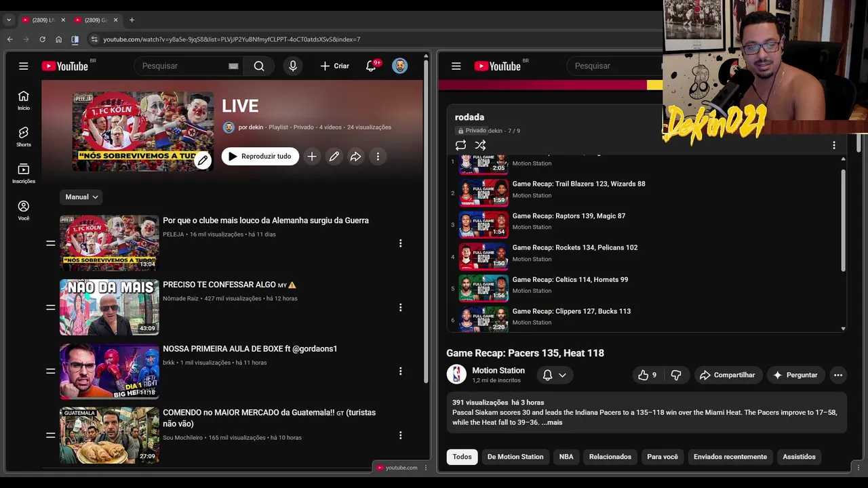Open options for PRECISO TE CONFESSAR video

(x=400, y=307)
